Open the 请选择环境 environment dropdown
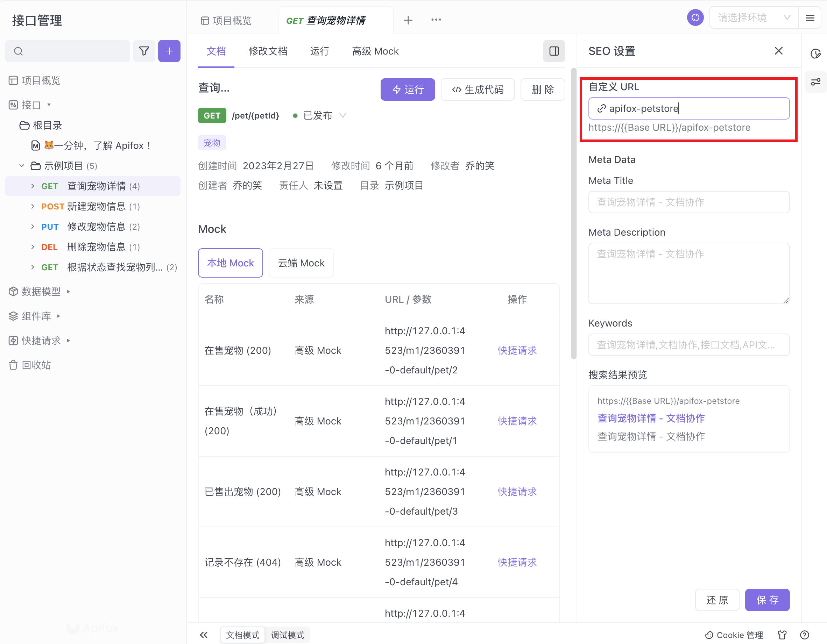 753,18
